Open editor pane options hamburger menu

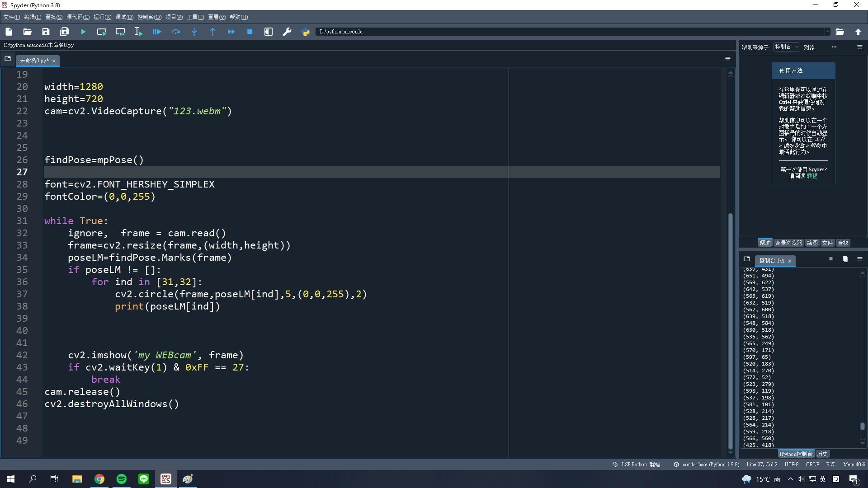coord(728,59)
